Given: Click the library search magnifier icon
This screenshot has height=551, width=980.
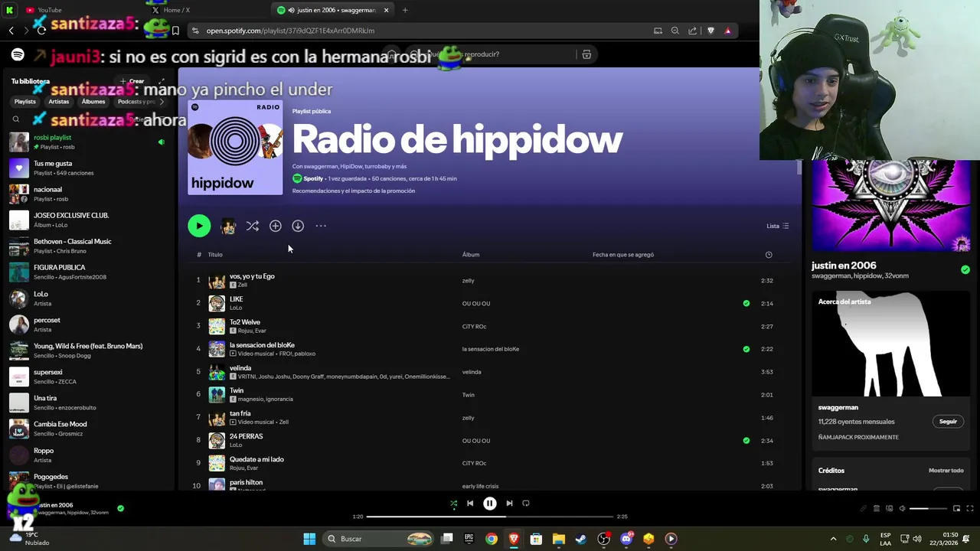Looking at the screenshot, I should 16,119.
